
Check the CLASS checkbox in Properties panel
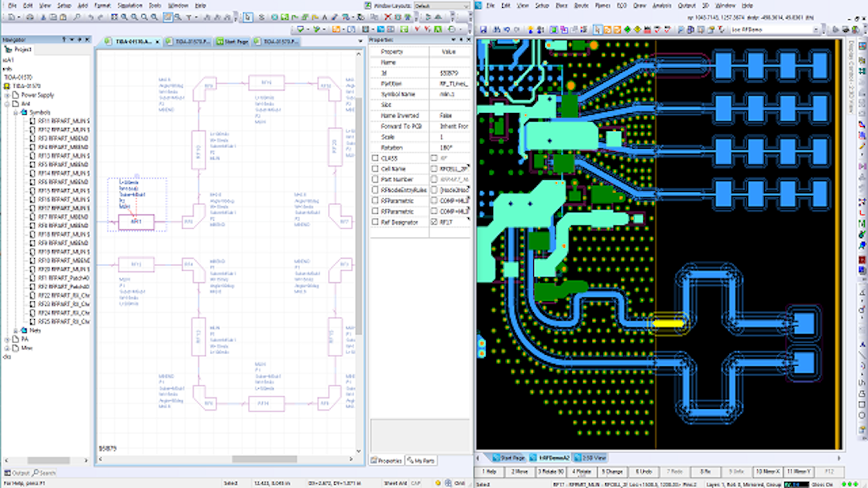coord(374,158)
